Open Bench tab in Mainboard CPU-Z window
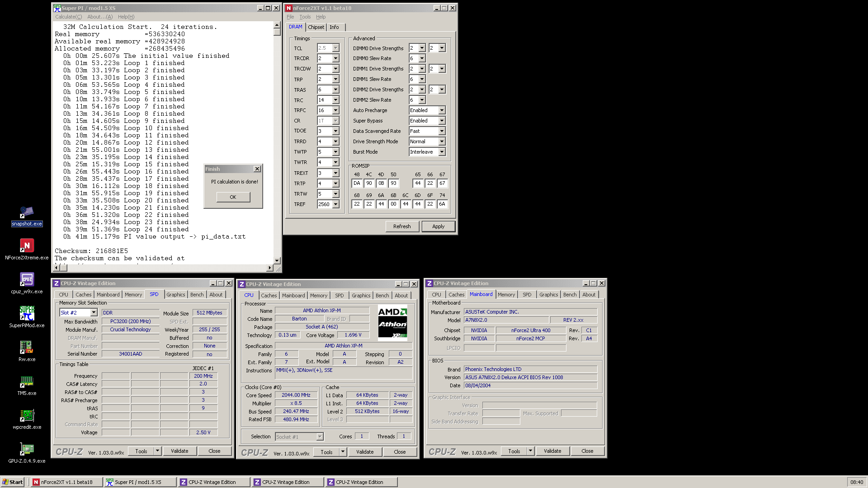The width and height of the screenshot is (868, 488). [570, 295]
